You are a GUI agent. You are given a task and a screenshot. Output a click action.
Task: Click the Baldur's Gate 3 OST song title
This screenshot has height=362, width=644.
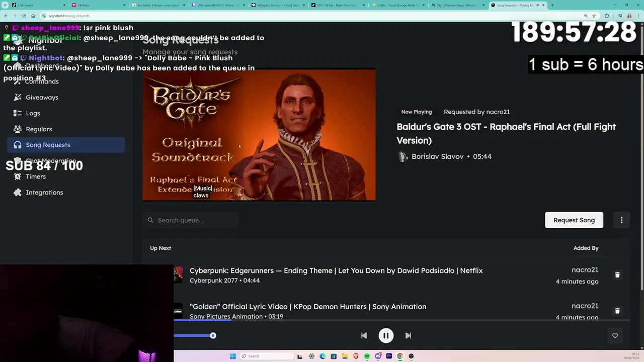[506, 133]
